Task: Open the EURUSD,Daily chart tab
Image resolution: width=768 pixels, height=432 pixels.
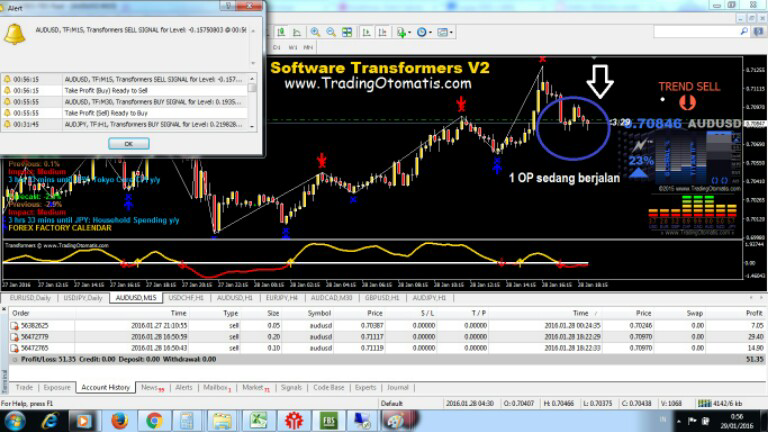Action: point(30,298)
